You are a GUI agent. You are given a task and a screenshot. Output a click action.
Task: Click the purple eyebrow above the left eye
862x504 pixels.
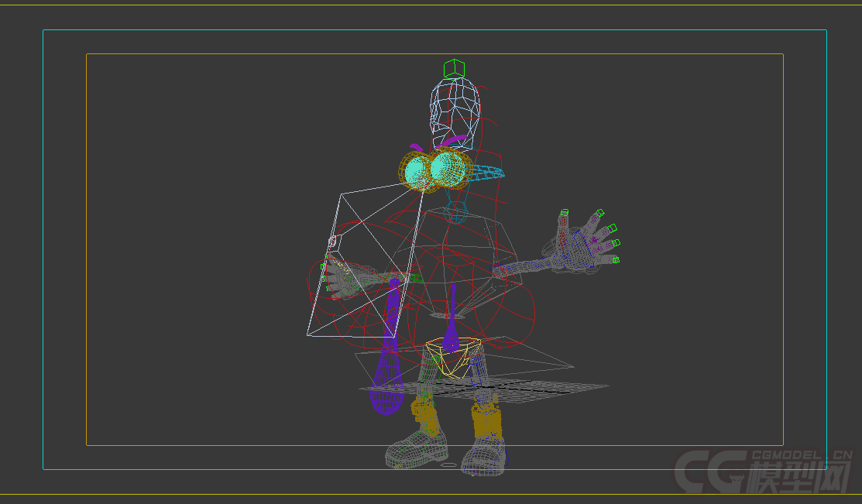pos(416,146)
